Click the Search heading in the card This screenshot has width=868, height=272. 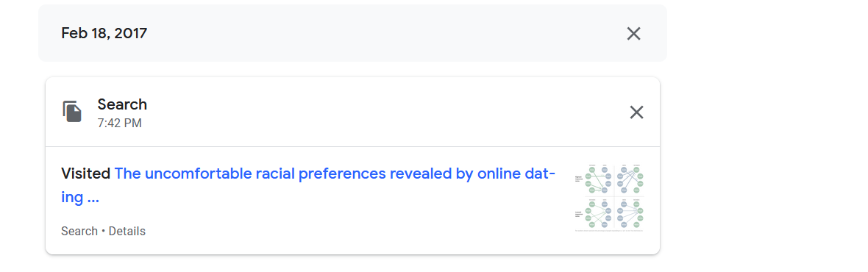coord(122,104)
